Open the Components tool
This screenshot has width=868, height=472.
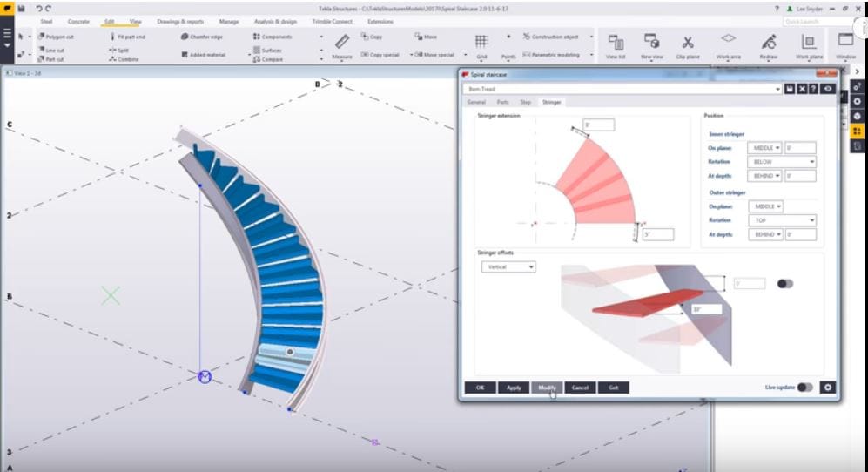coord(273,37)
